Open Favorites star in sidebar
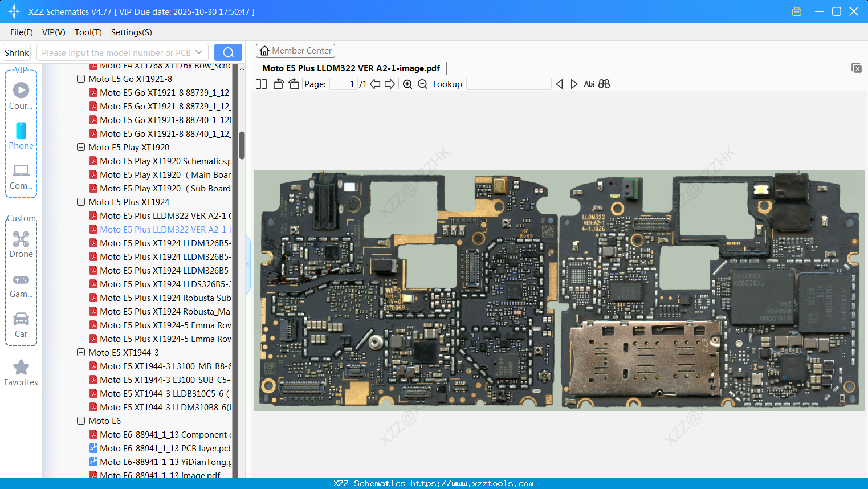868x489 pixels. [21, 373]
